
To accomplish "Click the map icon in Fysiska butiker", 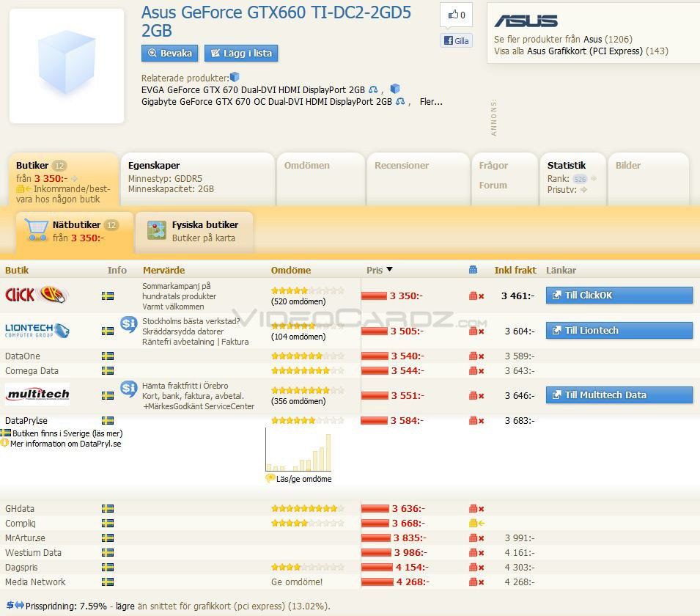I will click(x=157, y=230).
